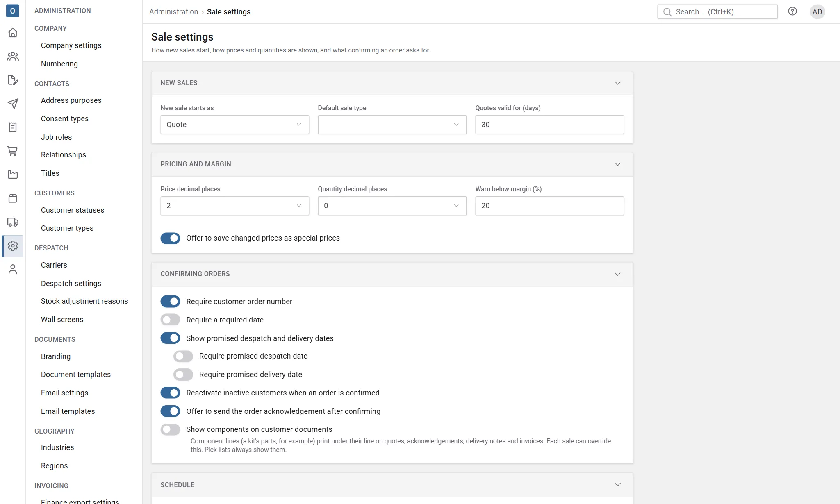
Task: Collapse the Pricing and Margin section
Action: (x=618, y=164)
